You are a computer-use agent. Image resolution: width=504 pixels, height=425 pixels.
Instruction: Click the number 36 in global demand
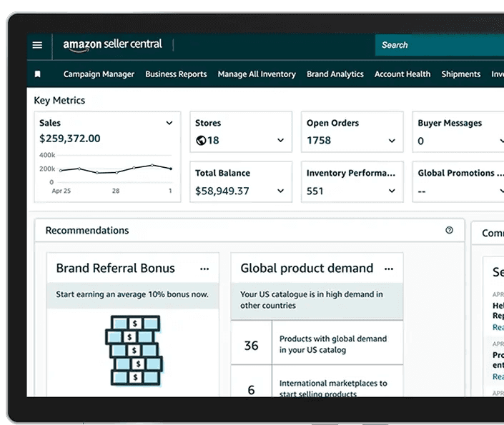click(251, 346)
